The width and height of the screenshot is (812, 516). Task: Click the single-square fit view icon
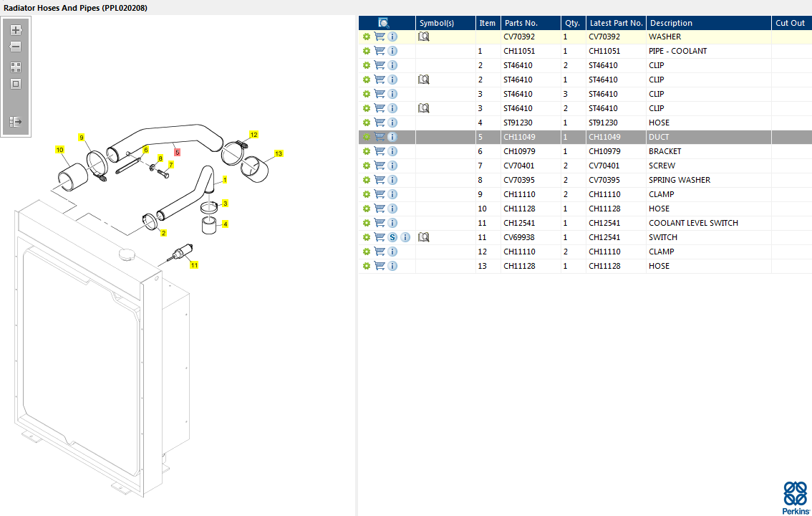pyautogui.click(x=16, y=84)
